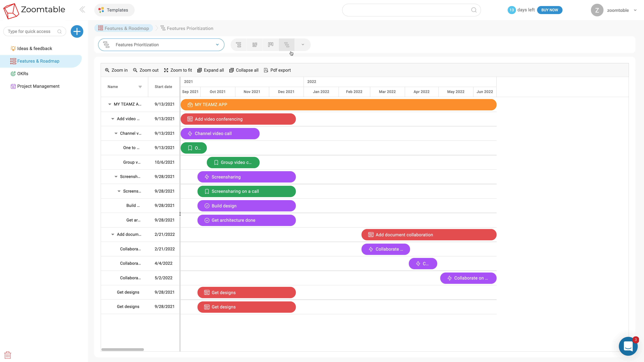Viewport: 644px width, 362px height.
Task: Open the trash bin icon
Action: click(x=8, y=355)
